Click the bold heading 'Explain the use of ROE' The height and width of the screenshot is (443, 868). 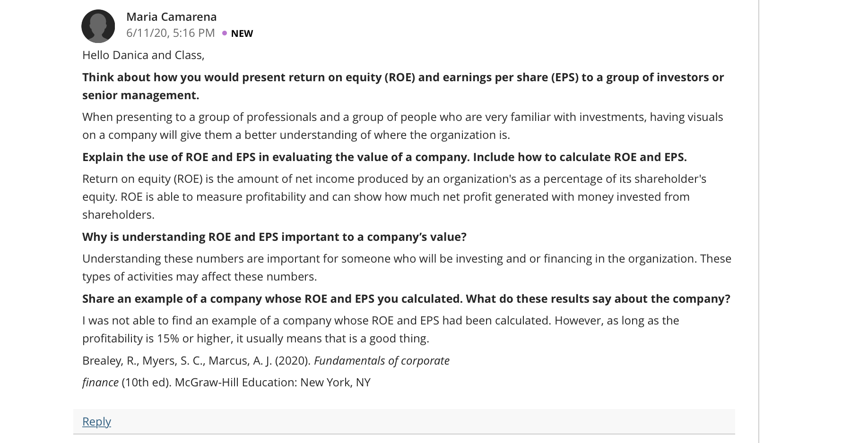pyautogui.click(x=384, y=157)
